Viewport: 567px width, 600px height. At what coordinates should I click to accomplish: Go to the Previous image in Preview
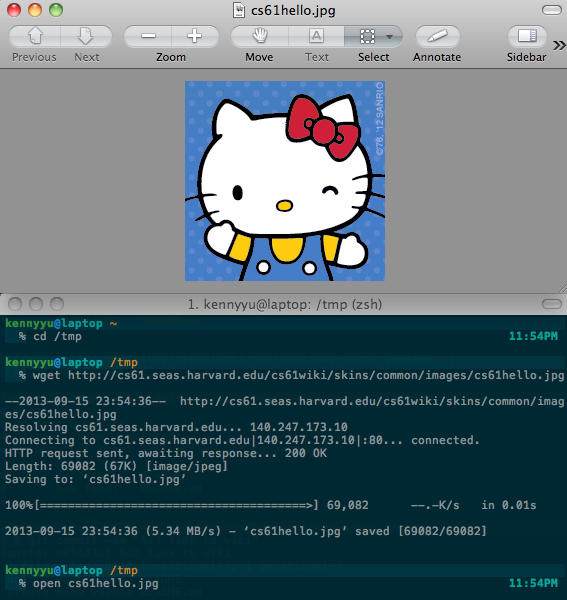[34, 36]
